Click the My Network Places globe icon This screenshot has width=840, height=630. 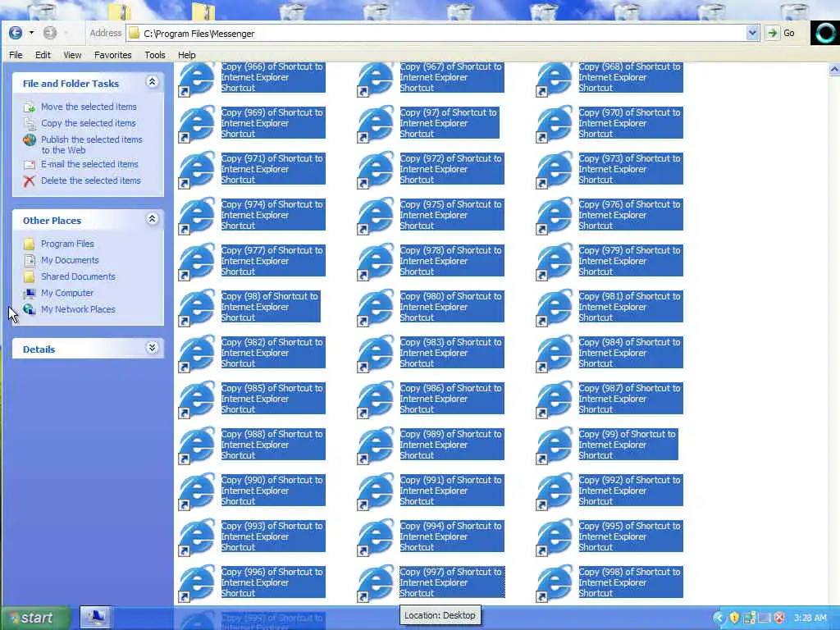[29, 309]
